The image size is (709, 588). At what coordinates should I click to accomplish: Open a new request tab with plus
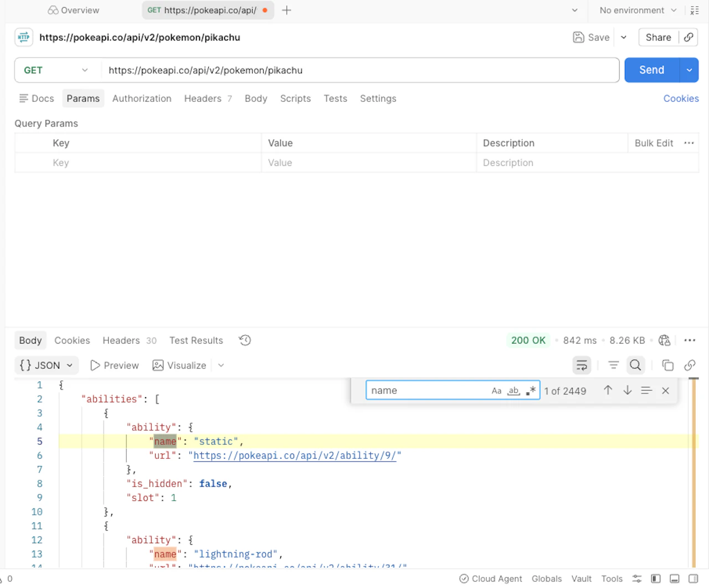tap(286, 10)
